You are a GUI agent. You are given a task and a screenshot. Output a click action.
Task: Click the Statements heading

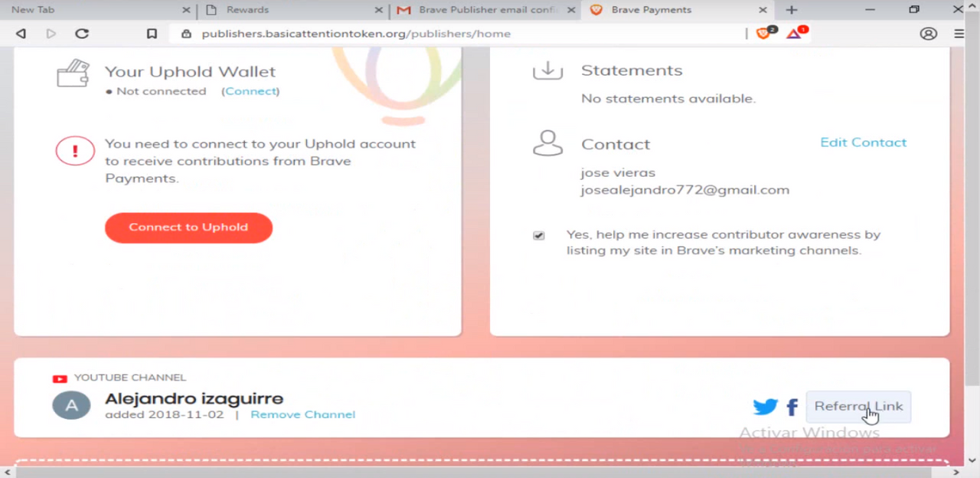click(632, 70)
